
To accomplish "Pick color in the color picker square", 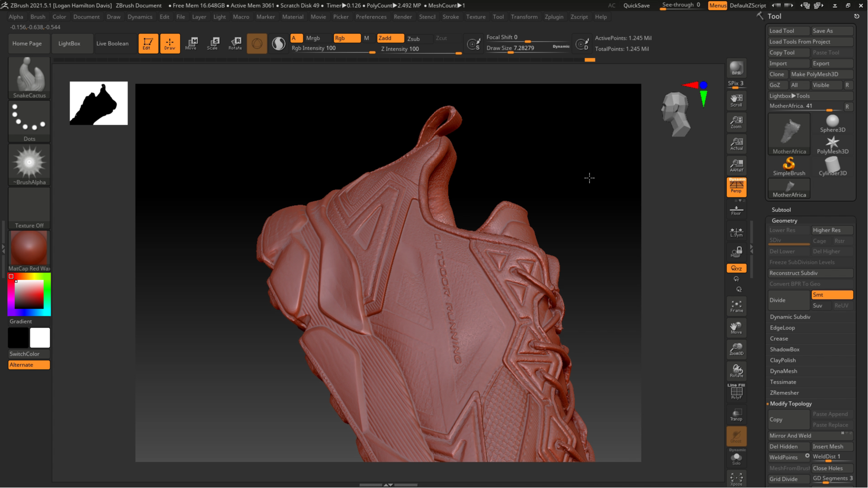I will (29, 294).
